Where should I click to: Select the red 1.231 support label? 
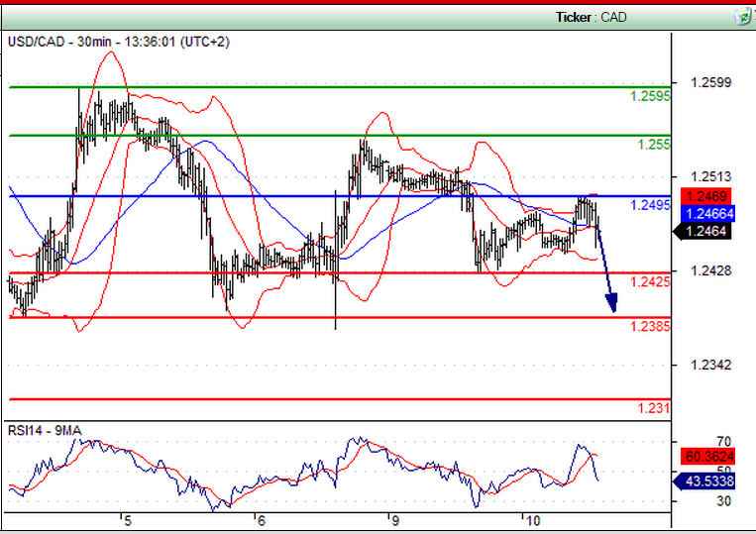654,408
